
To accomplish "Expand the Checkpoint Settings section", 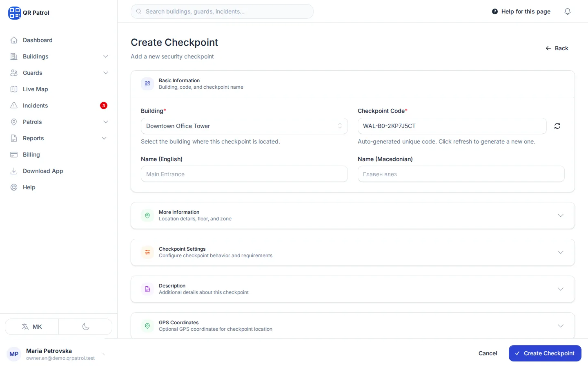I will pyautogui.click(x=353, y=252).
